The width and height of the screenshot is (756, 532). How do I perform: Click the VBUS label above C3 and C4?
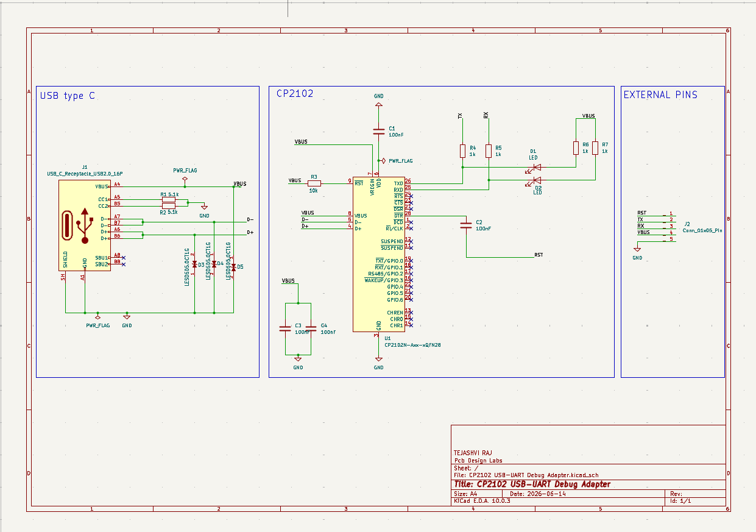(288, 281)
